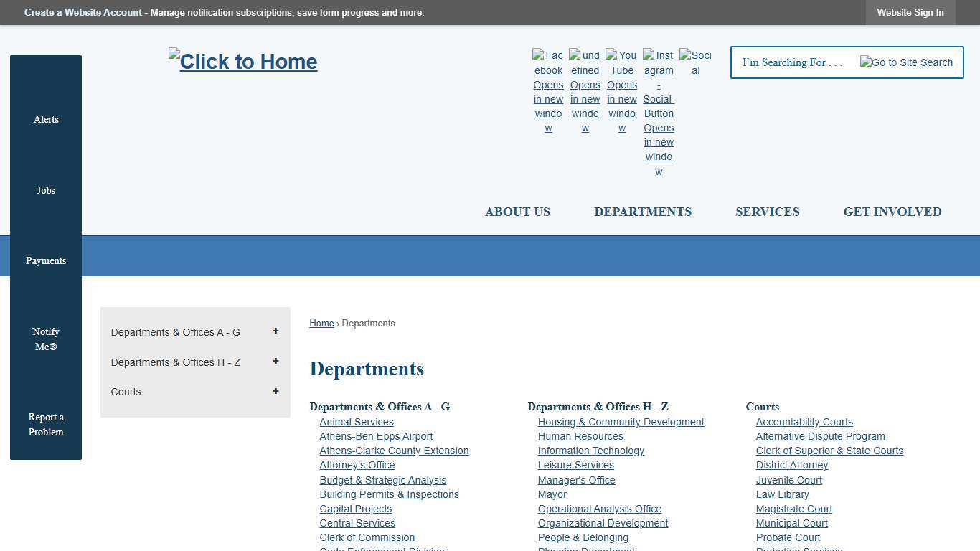
Task: Open the Services menu item
Action: 767,212
